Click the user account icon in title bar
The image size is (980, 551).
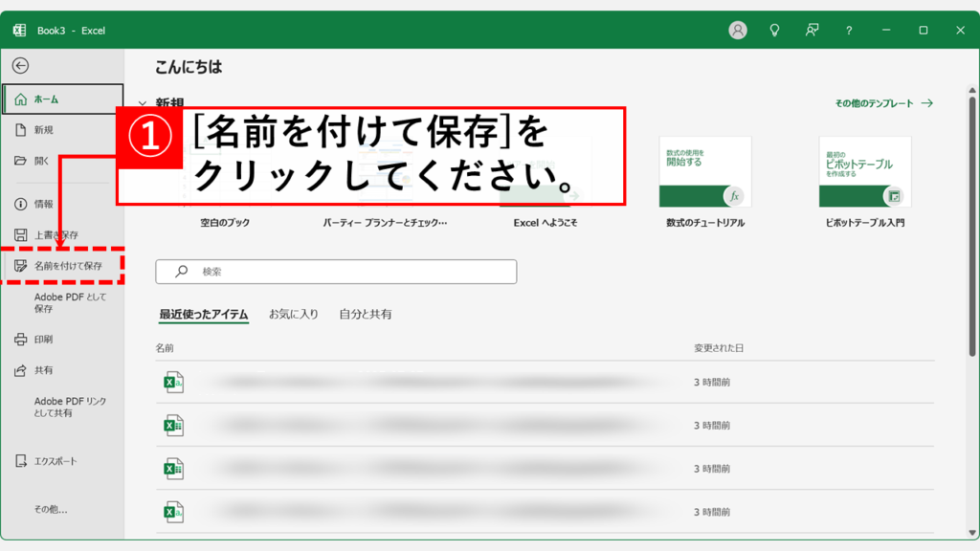coord(738,30)
